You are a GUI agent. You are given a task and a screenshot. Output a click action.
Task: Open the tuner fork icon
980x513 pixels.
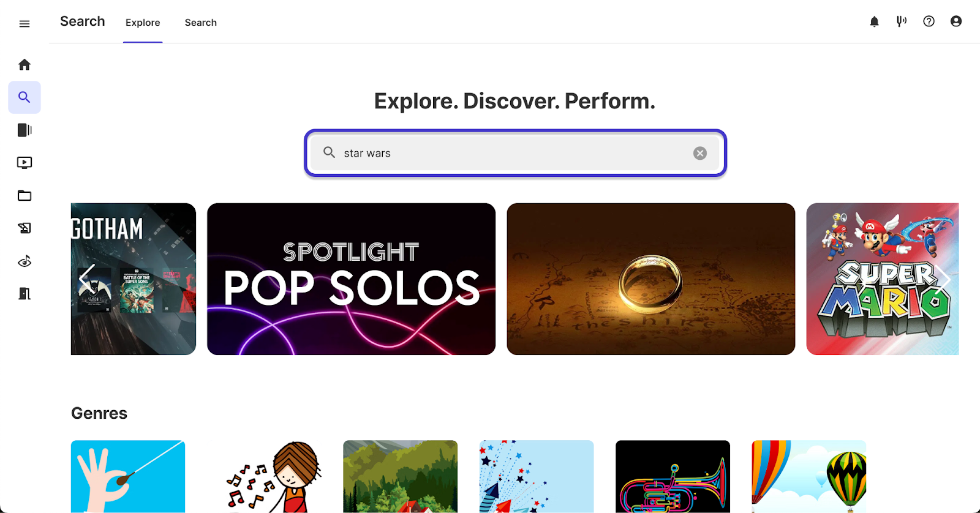coord(902,21)
